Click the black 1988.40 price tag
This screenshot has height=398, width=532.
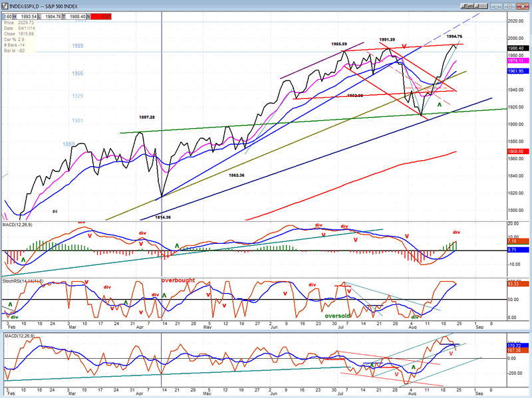point(518,48)
